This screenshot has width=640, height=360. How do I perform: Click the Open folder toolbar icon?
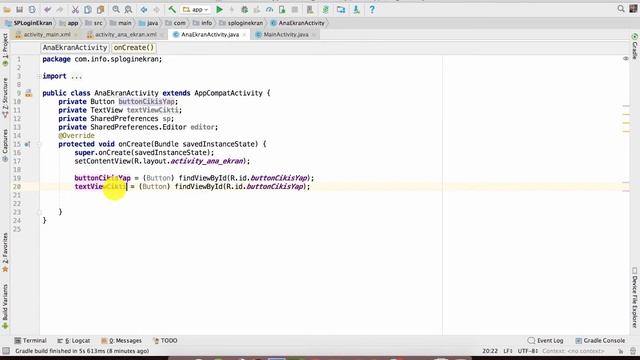[x=7, y=9]
